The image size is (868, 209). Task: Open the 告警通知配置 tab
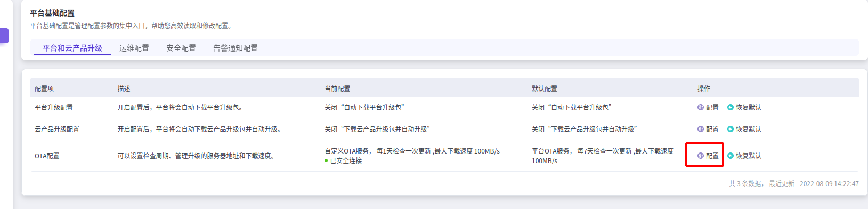pyautogui.click(x=236, y=48)
